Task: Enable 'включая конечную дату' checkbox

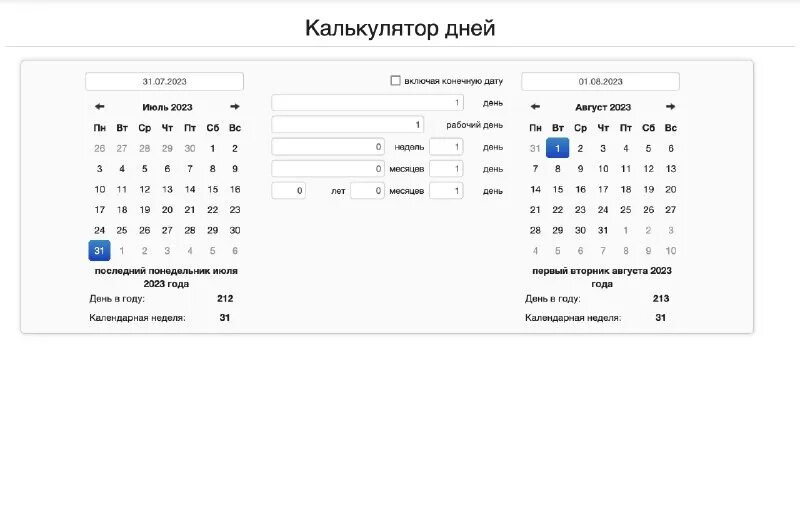Action: point(395,81)
